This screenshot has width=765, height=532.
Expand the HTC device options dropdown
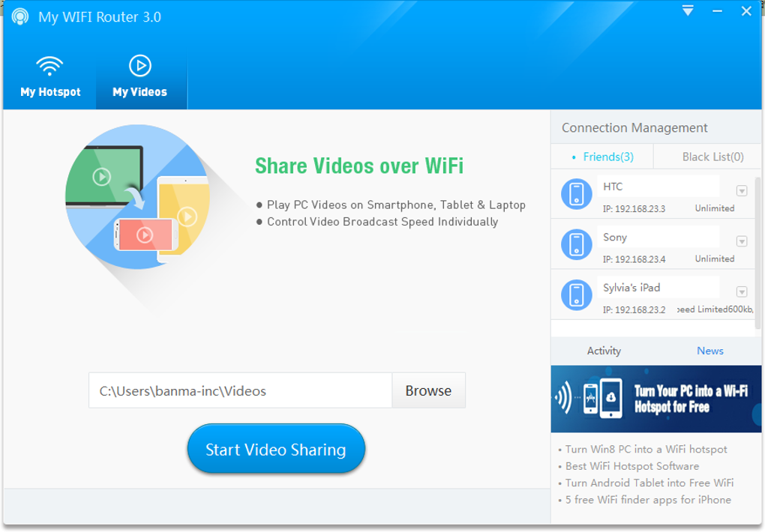tap(742, 190)
